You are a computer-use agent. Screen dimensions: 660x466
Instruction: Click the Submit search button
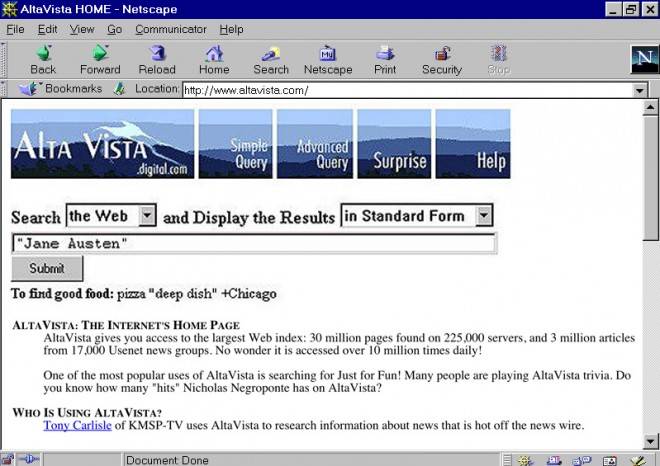coord(47,268)
